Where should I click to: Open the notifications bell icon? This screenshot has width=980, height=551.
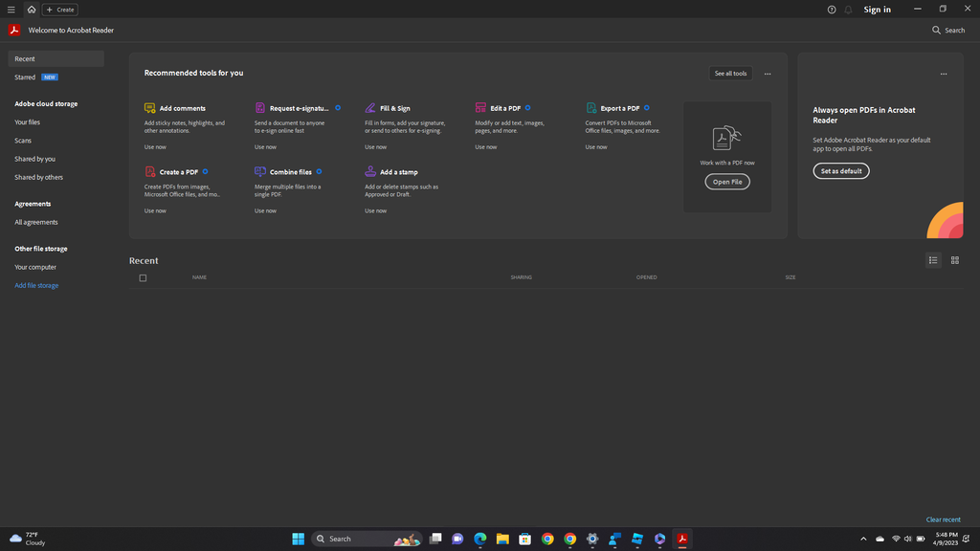point(848,10)
